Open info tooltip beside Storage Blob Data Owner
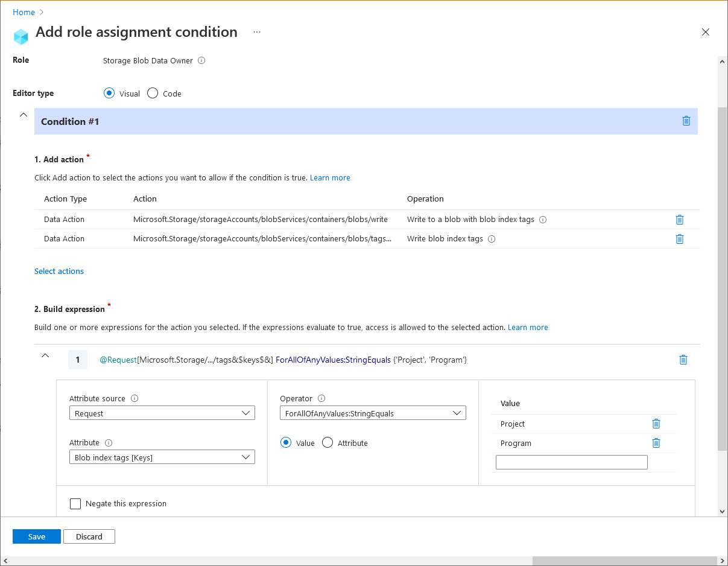728x566 pixels. tap(201, 60)
